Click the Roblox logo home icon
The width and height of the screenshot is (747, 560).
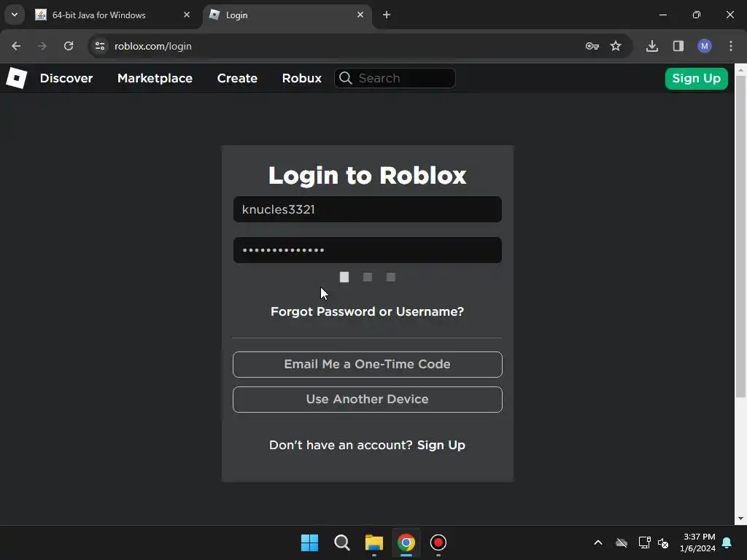(x=17, y=78)
